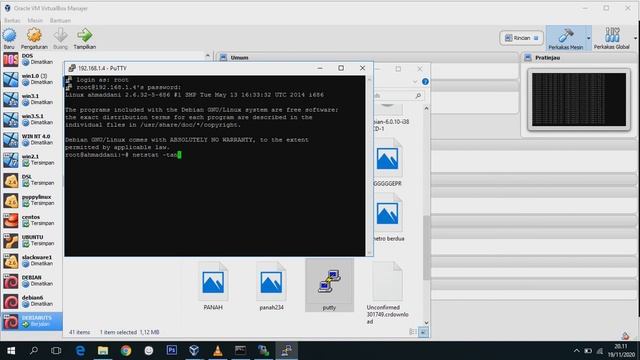Click the PuTTY terminal vertical scrollbar
Image resolution: width=640 pixels, height=360 pixels.
coord(369,165)
